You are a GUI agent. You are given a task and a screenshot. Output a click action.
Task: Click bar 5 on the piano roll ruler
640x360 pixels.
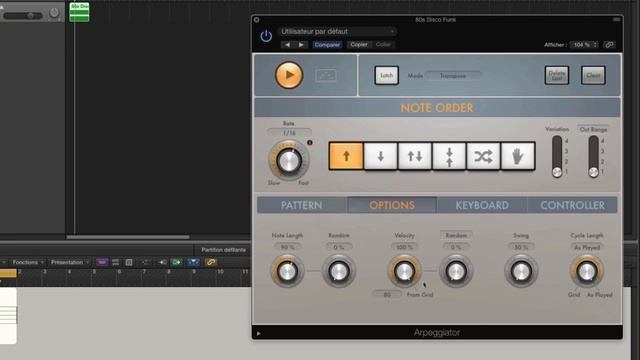94,271
